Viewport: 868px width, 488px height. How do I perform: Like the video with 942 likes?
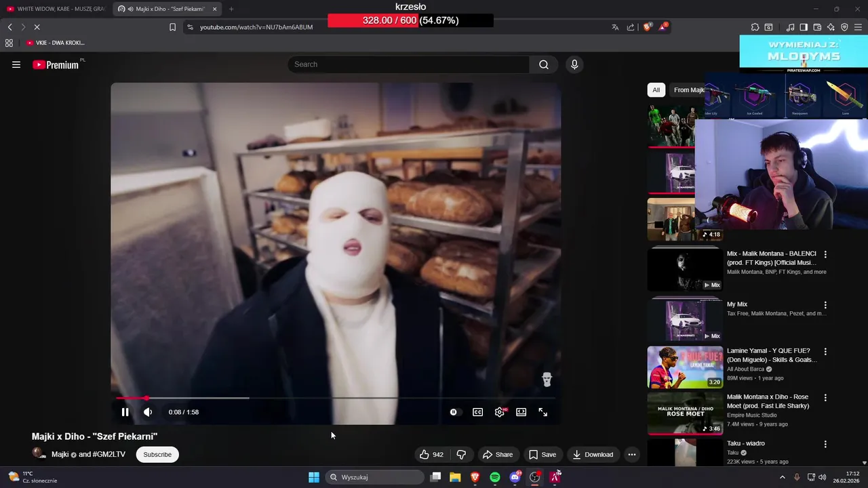pos(431,455)
